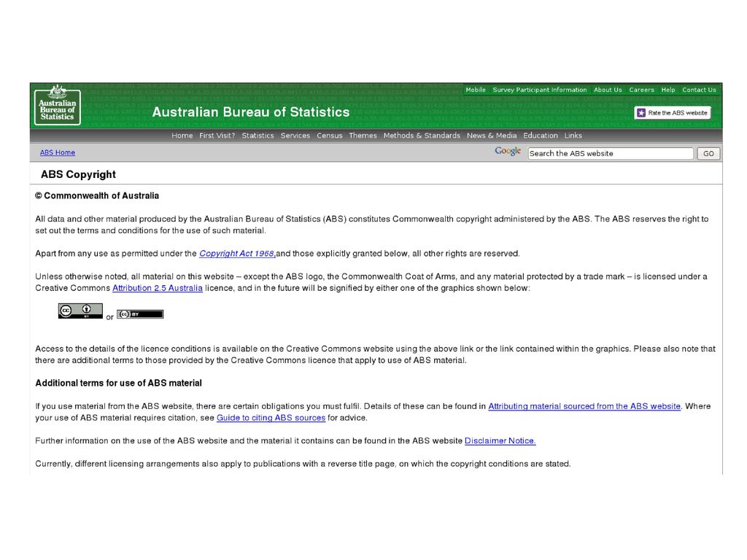Click the Google logo beside the search box
The image size is (747, 560).
(508, 152)
